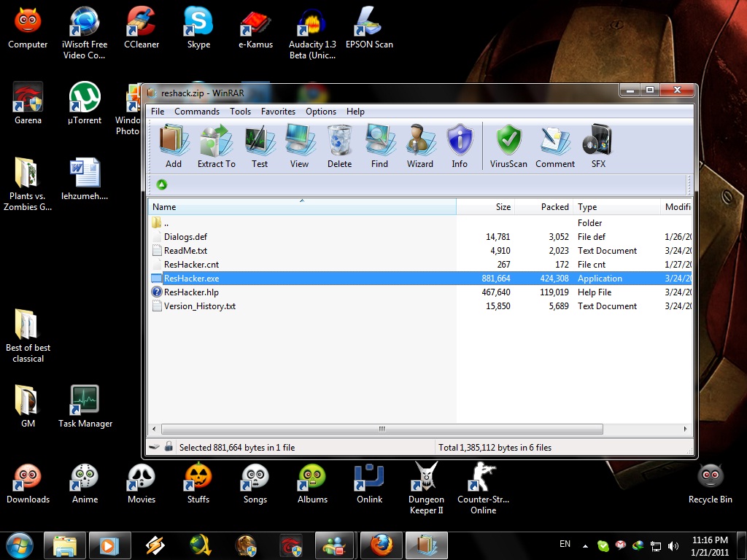Open the µTorrent desktop shortcut

(85, 104)
